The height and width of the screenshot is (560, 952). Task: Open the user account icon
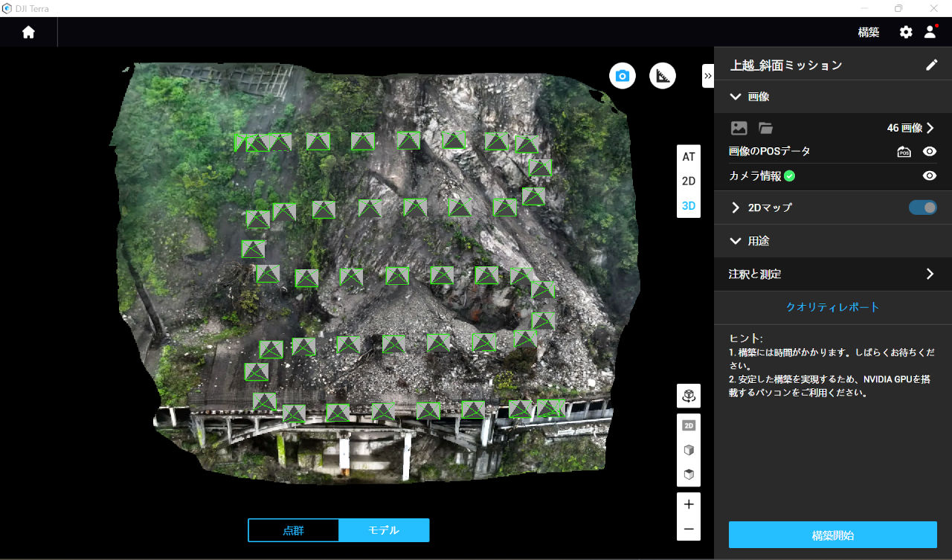click(x=930, y=32)
